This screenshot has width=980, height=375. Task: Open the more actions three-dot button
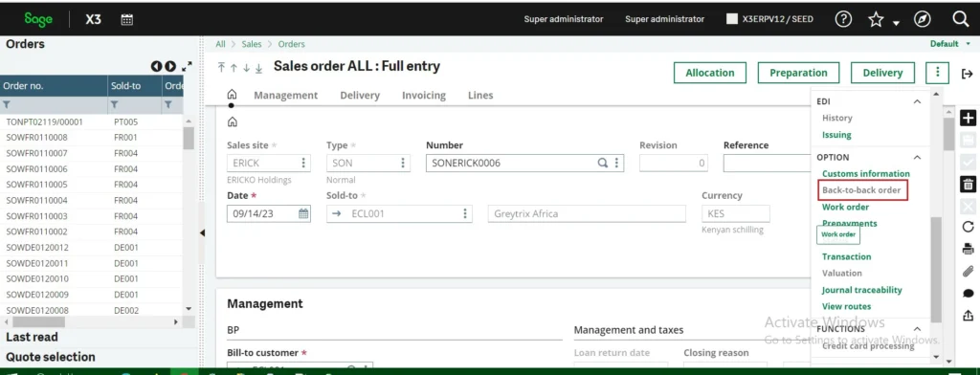click(x=938, y=73)
